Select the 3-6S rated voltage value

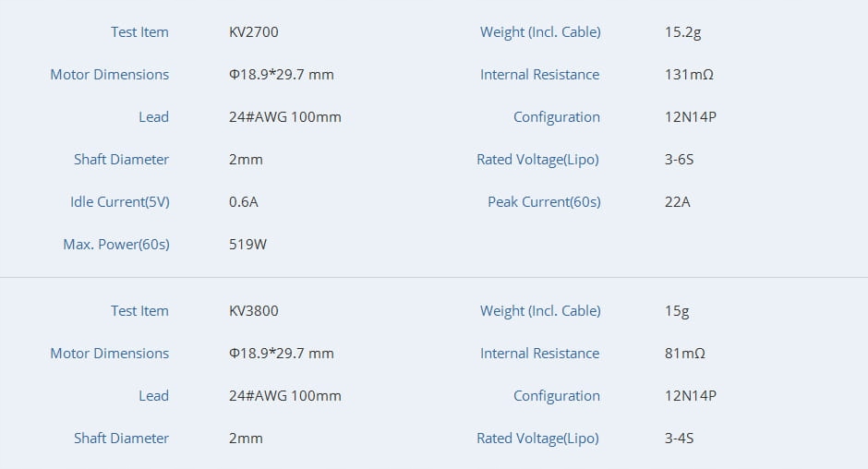[x=679, y=160]
